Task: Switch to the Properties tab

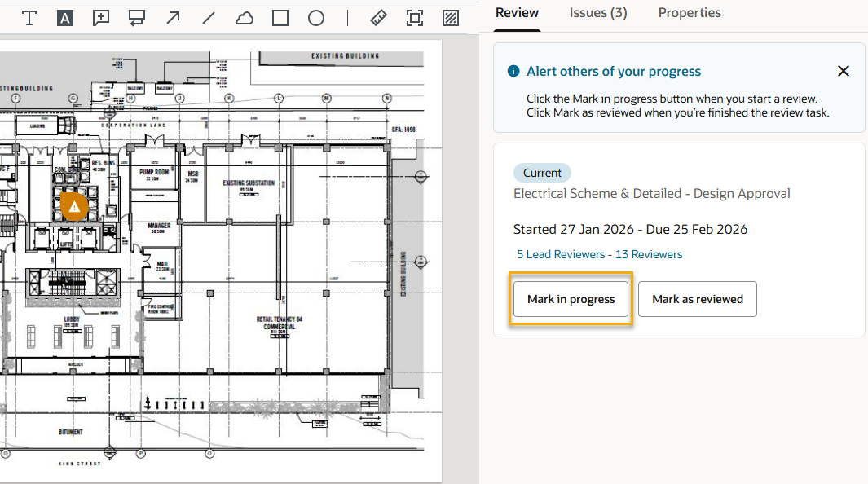Action: coord(690,13)
